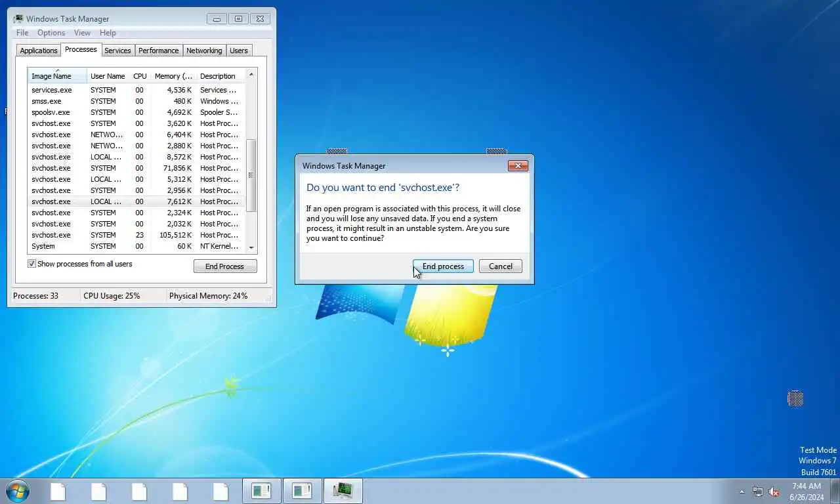Click the muted volume tray icon
Viewport: 840px width, 504px height.
[774, 492]
